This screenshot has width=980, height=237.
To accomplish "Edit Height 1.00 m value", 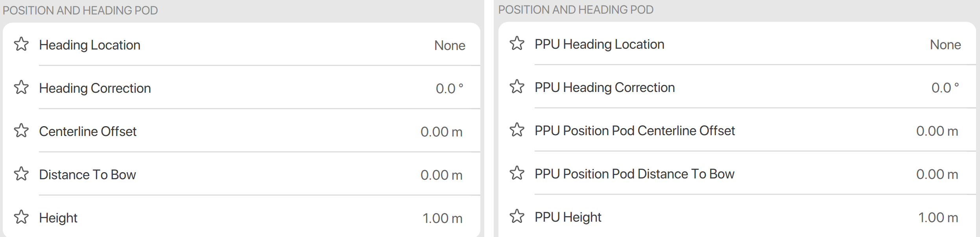I will (442, 219).
